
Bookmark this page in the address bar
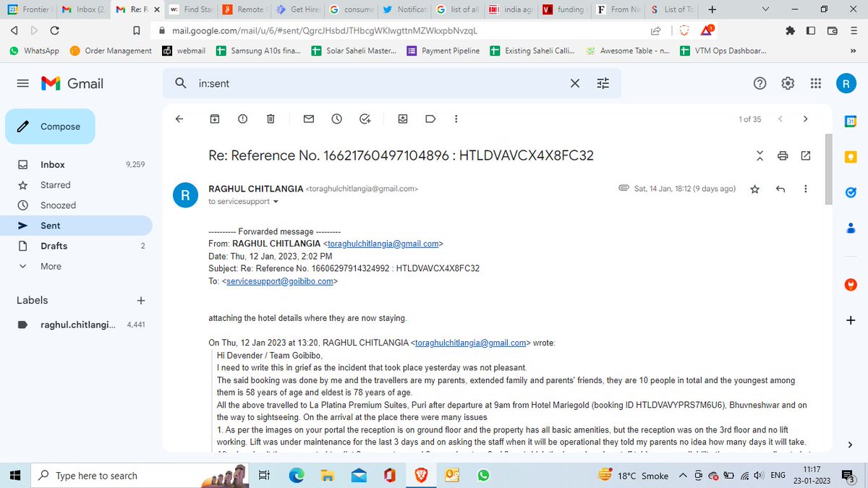pos(136,31)
